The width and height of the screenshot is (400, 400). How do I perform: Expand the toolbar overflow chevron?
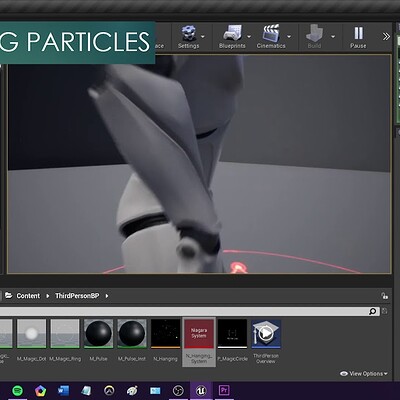(386, 36)
